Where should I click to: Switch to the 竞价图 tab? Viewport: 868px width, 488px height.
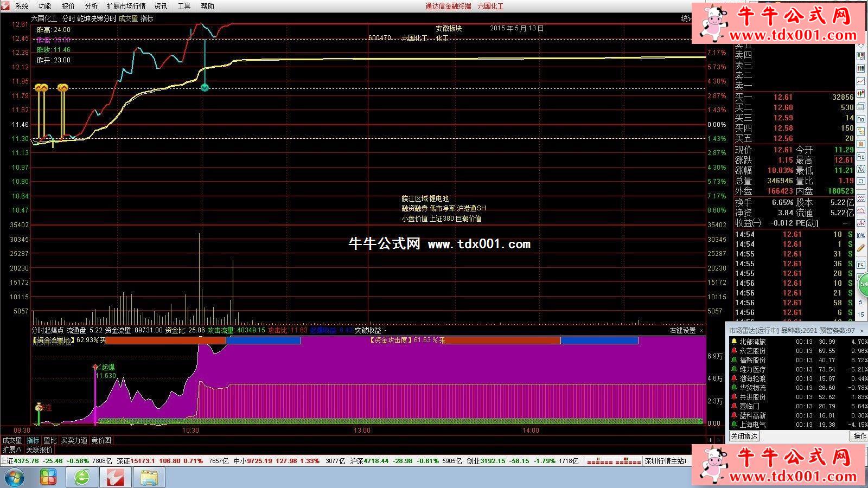[101, 440]
